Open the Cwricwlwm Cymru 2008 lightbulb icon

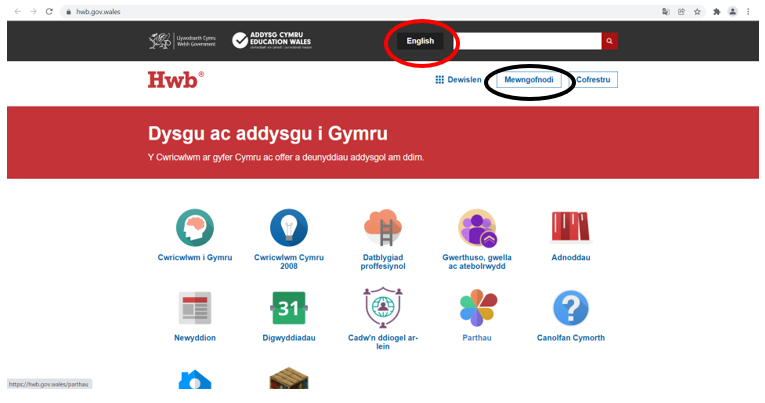point(289,228)
